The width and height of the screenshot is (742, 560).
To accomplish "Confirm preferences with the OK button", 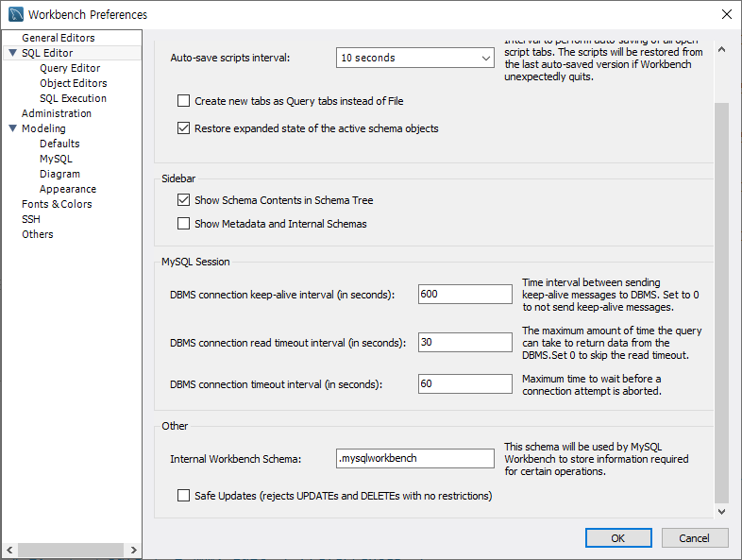I will pos(618,537).
